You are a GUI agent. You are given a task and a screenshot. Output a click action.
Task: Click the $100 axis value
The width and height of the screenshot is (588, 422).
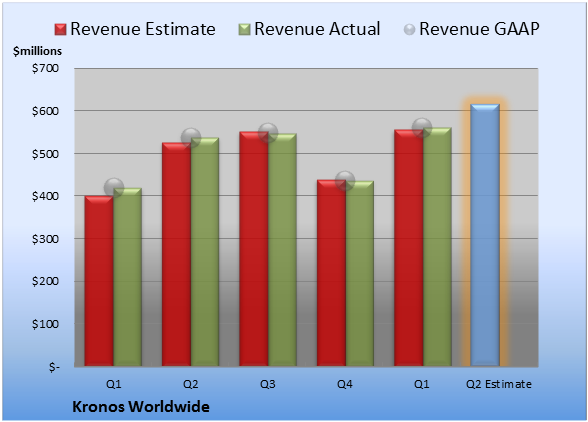coord(45,324)
